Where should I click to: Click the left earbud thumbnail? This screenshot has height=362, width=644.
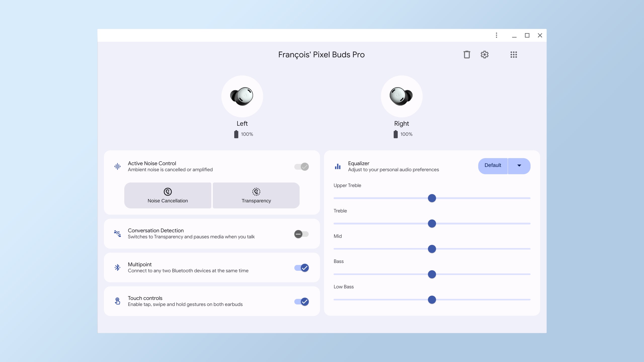242,96
